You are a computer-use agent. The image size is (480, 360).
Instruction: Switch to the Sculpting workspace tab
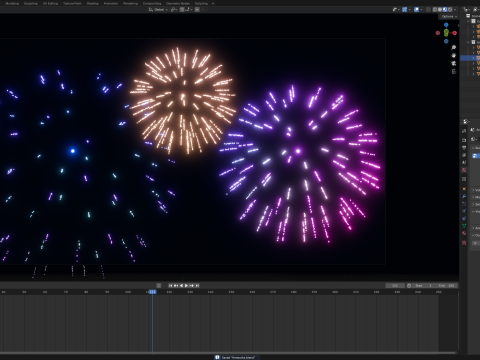(x=31, y=3)
